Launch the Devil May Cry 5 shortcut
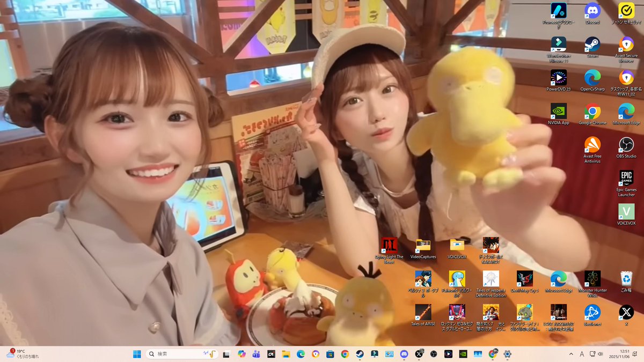Viewport: 644px width, 362px height. coord(524,282)
